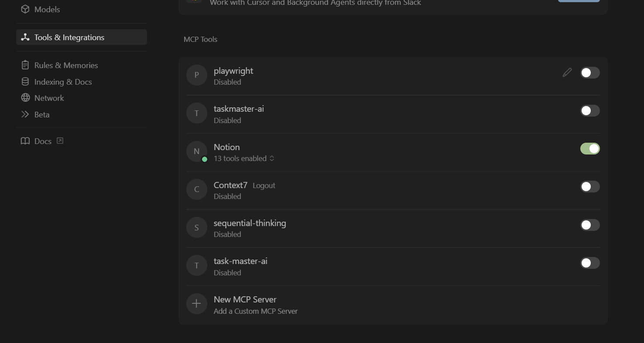Click the Notion avatar icon with green dot
The image size is (644, 343).
[x=196, y=151]
